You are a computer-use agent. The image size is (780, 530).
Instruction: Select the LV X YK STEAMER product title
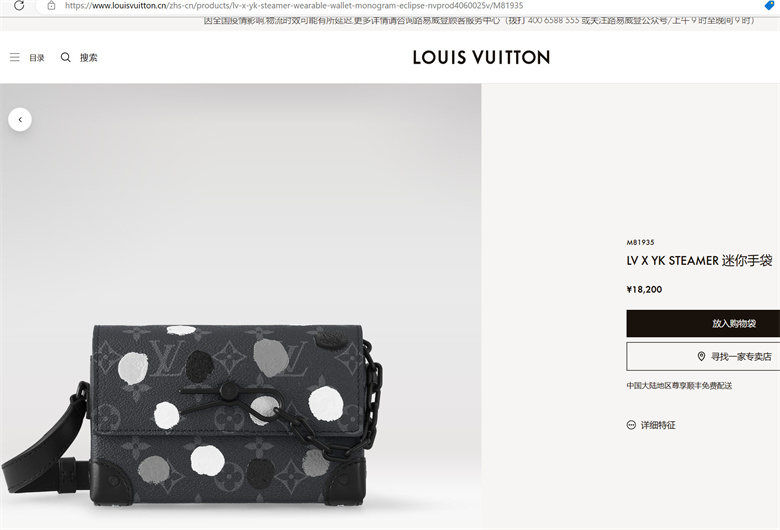699,261
